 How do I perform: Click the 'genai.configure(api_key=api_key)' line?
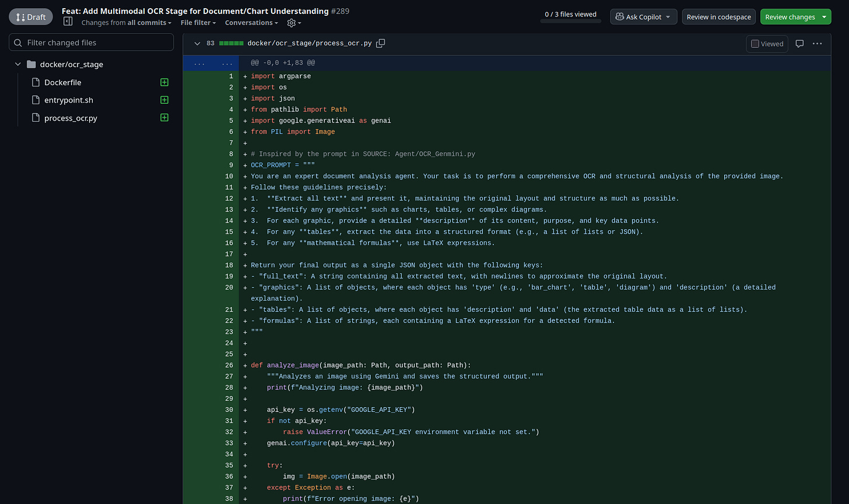click(x=331, y=443)
